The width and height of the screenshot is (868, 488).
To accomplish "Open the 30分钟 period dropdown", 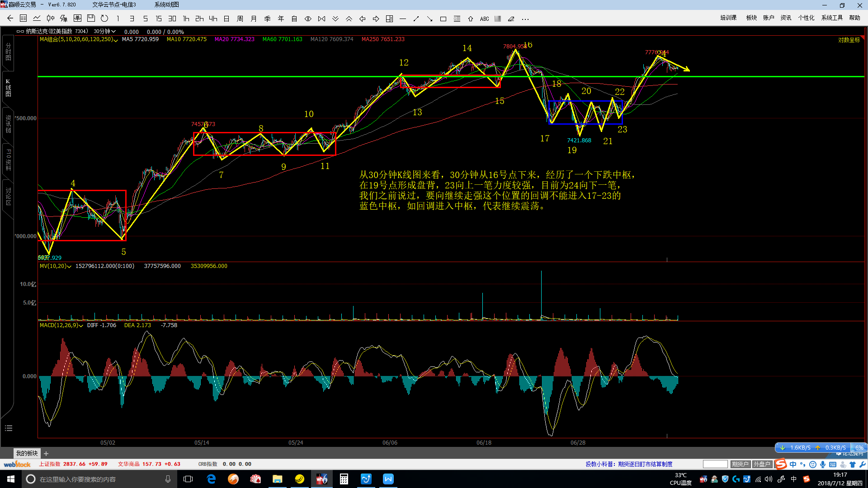I will click(104, 31).
